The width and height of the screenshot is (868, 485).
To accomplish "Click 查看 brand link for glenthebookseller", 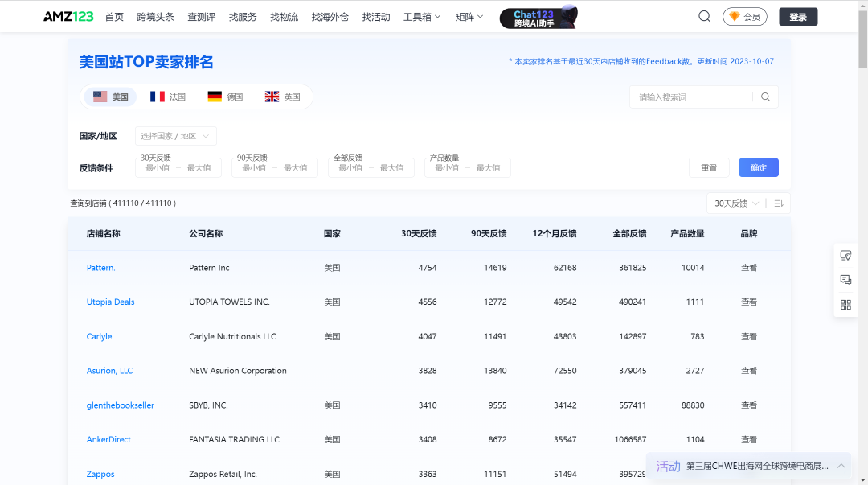I will pyautogui.click(x=748, y=405).
